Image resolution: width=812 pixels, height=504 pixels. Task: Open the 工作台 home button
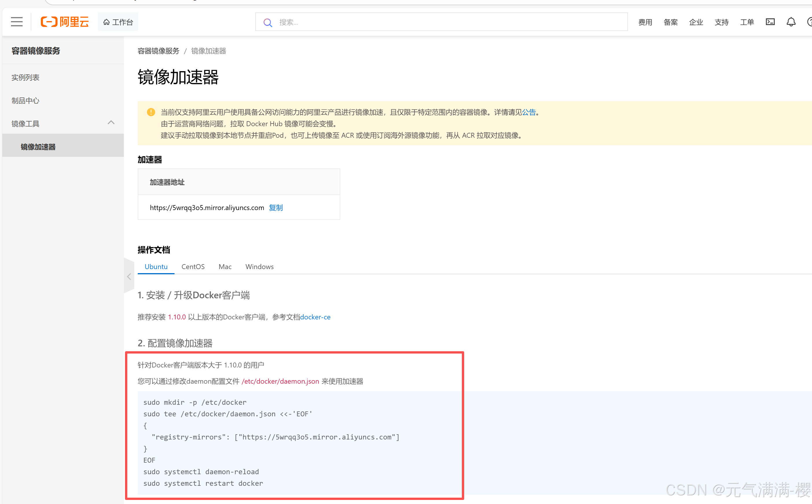tap(118, 22)
